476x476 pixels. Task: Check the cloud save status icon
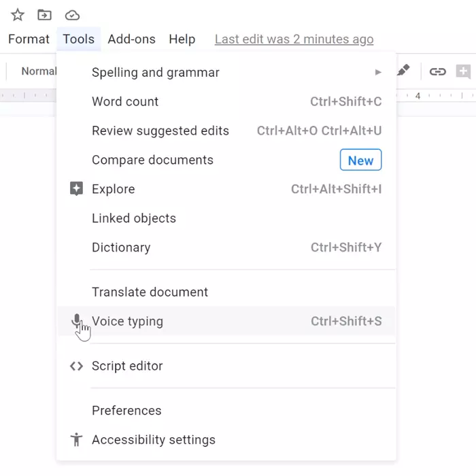(72, 15)
